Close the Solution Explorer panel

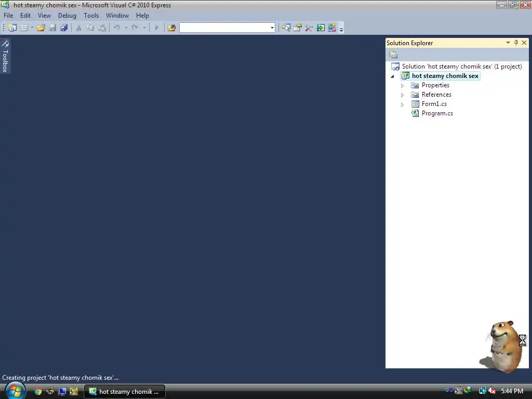point(524,43)
